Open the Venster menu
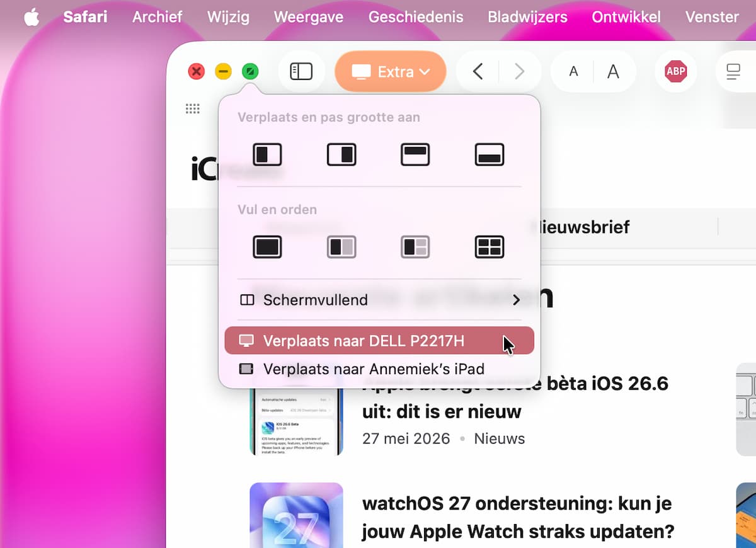Image resolution: width=756 pixels, height=548 pixels. pyautogui.click(x=712, y=17)
